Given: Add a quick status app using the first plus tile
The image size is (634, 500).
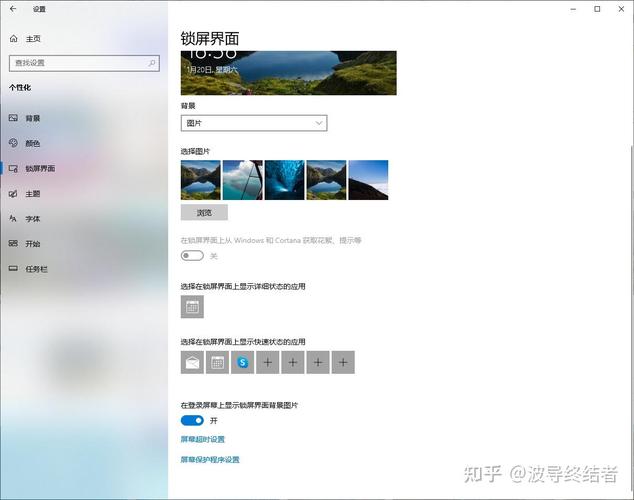Looking at the screenshot, I should 267,362.
